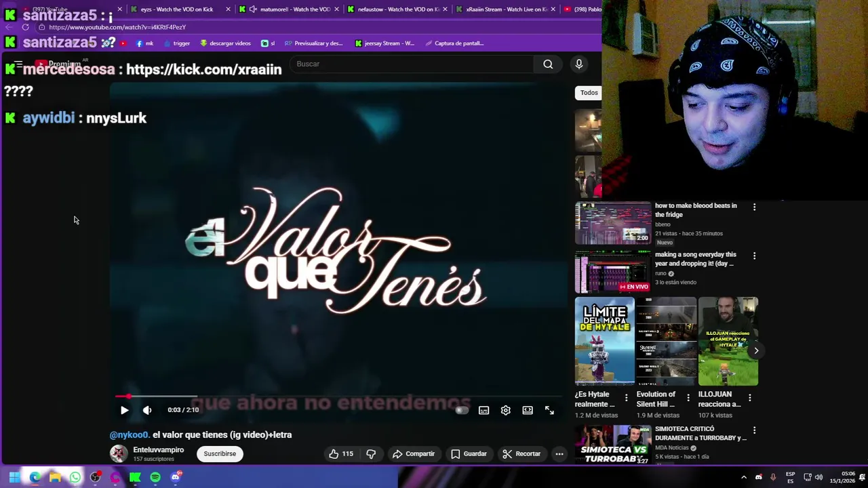Dislike the video with thumbs down
This screenshot has height=488, width=868.
[371, 453]
